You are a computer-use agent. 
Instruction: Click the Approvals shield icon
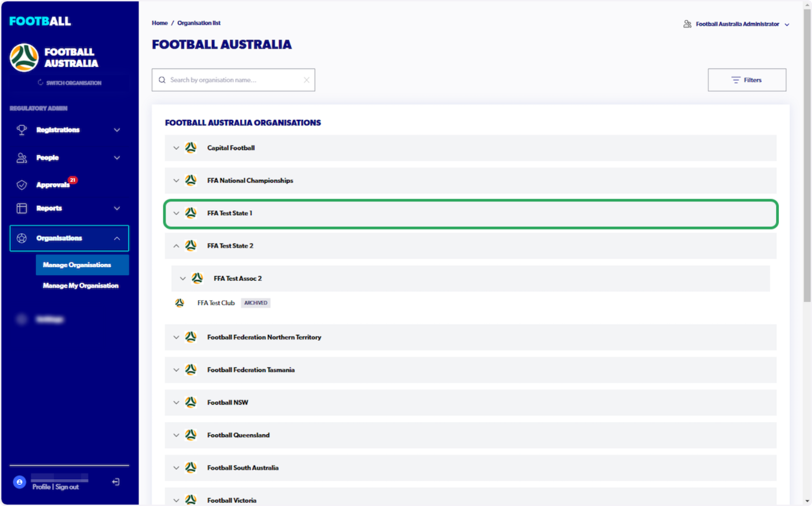(x=22, y=185)
